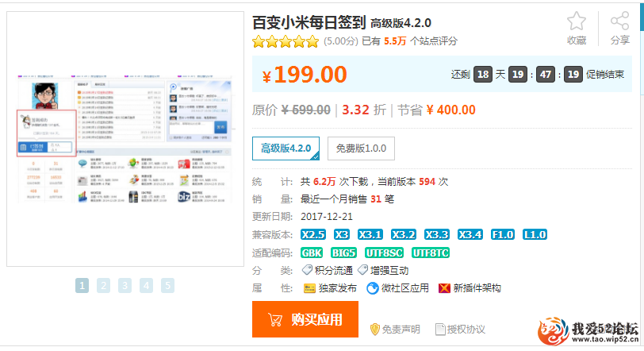Click the 31 monthly sales count
The height and width of the screenshot is (351, 644).
376,199
